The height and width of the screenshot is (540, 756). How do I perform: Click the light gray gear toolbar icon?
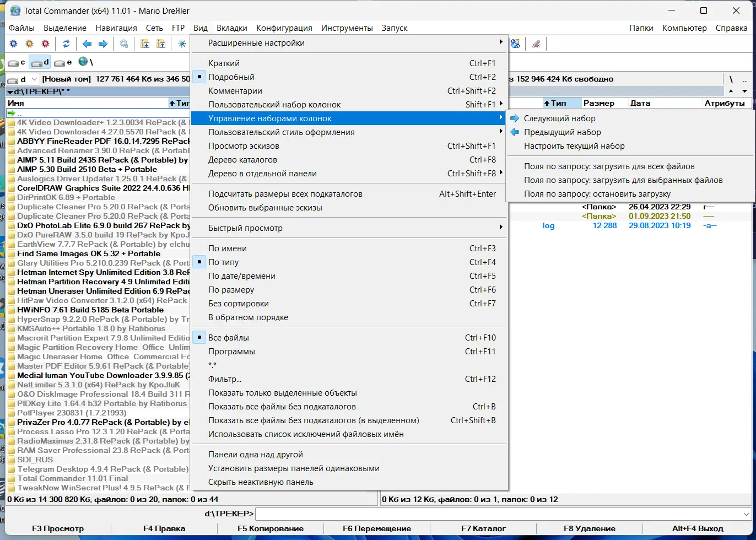[x=124, y=44]
